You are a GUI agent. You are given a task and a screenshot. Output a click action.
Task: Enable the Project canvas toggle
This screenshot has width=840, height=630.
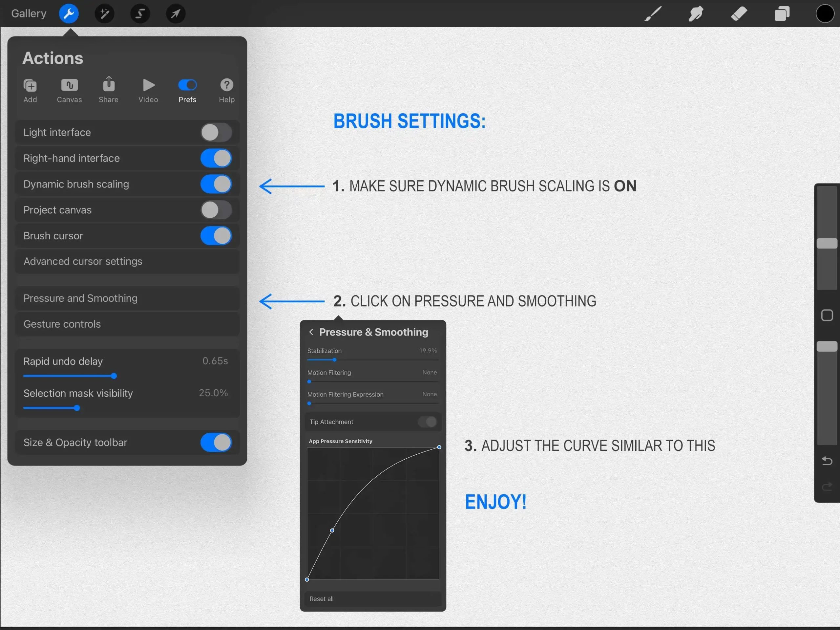[216, 210]
